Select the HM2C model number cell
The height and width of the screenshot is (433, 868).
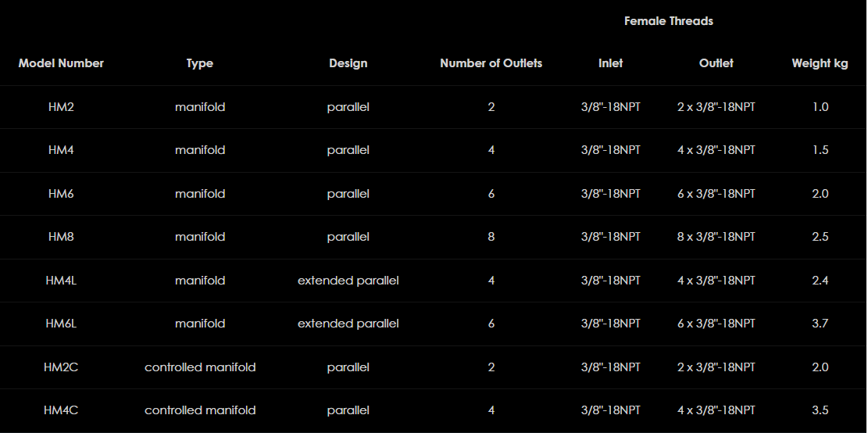[61, 367]
